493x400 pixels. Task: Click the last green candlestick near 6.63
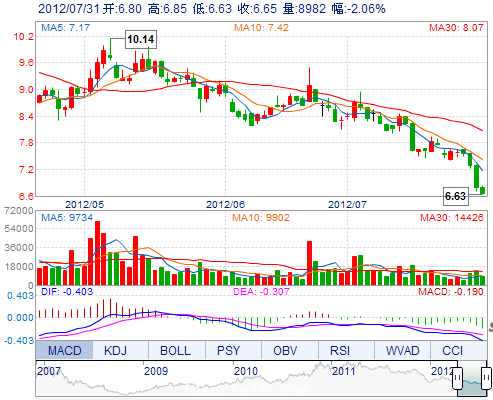pyautogui.click(x=483, y=190)
